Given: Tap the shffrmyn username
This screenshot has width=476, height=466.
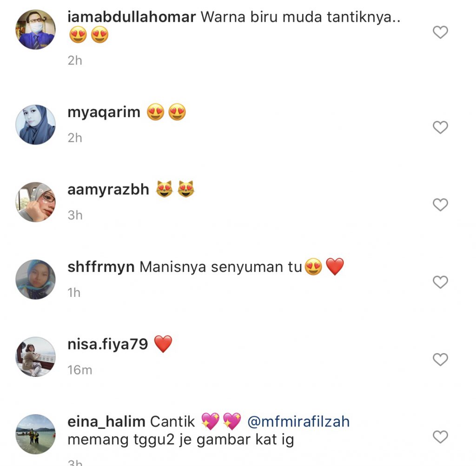Looking at the screenshot, I should coord(101,267).
